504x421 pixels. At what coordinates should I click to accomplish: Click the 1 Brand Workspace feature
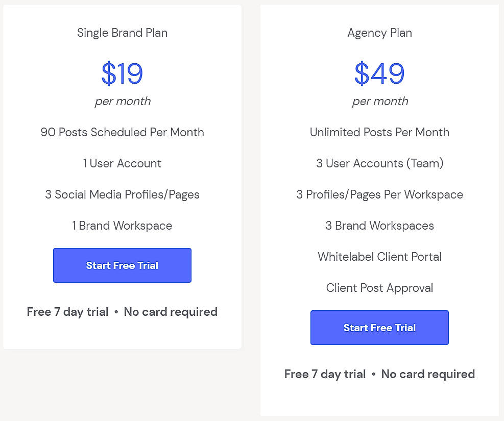[x=122, y=226]
